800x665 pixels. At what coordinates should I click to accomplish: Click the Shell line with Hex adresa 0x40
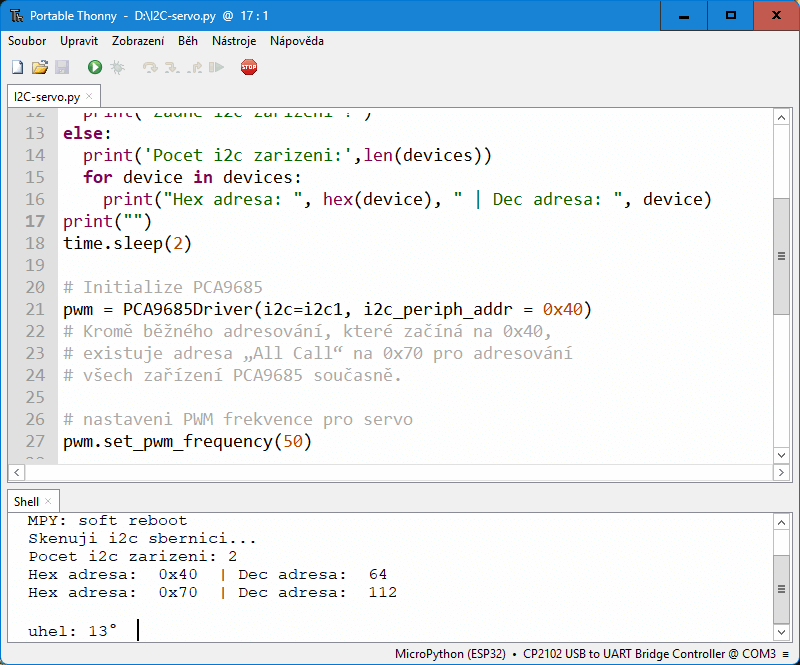pos(207,575)
